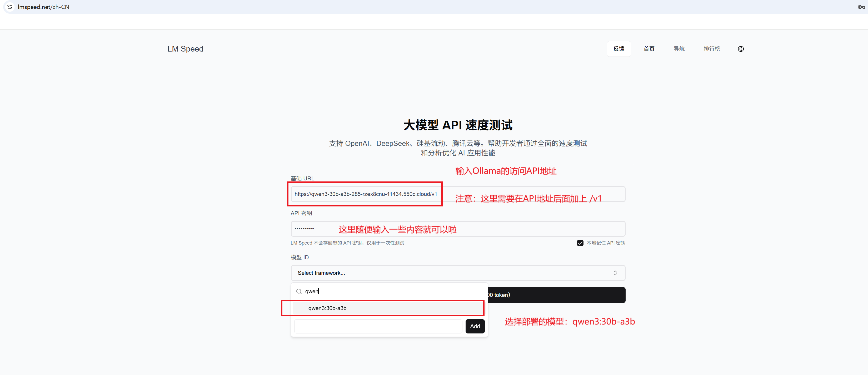The image size is (868, 375).
Task: Click the Add button for custom model
Action: tap(475, 326)
